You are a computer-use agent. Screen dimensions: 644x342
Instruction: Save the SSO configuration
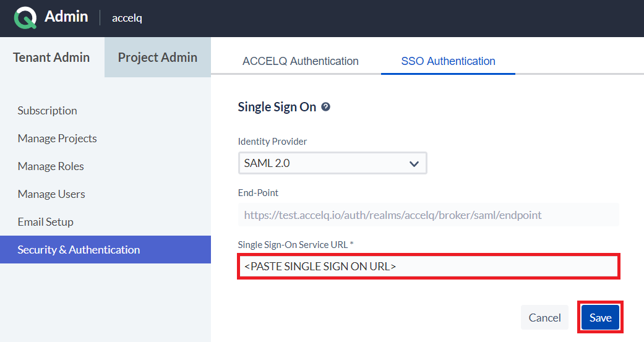[600, 317]
